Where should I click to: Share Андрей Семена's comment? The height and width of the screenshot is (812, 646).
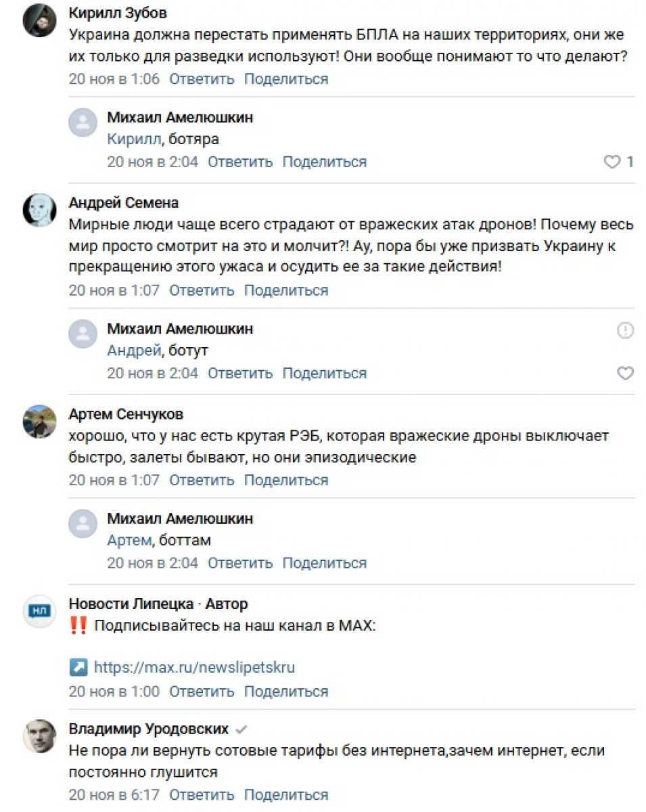285,290
